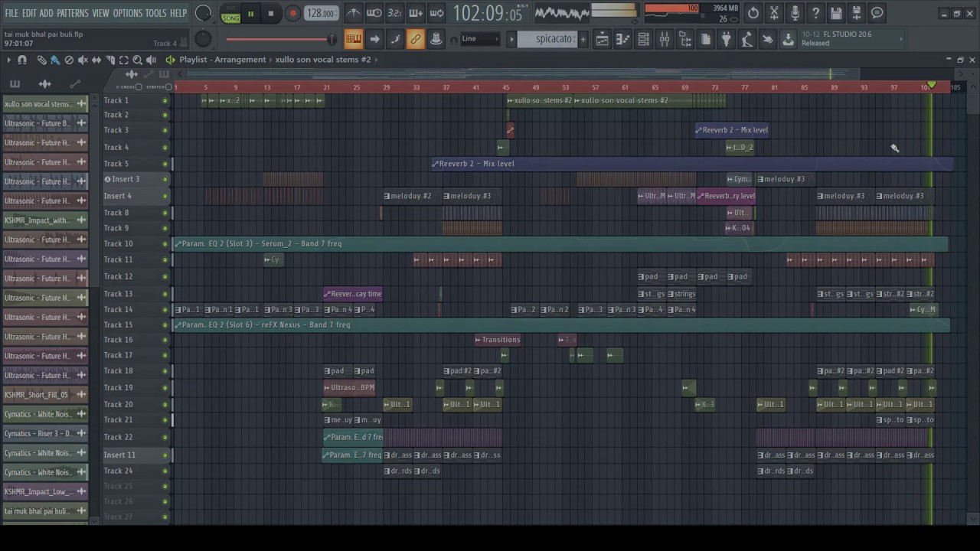
Task: Select the Playback speaker tool
Action: tap(152, 60)
